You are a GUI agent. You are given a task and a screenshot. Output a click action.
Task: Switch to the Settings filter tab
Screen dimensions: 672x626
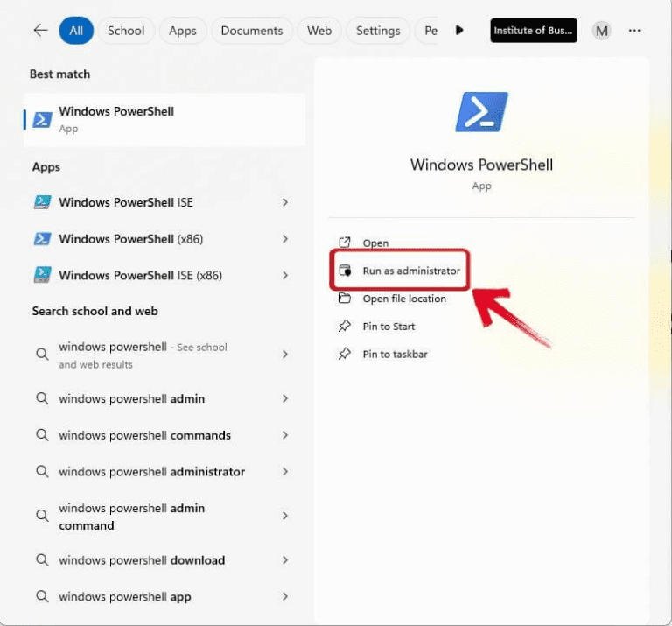coord(378,31)
